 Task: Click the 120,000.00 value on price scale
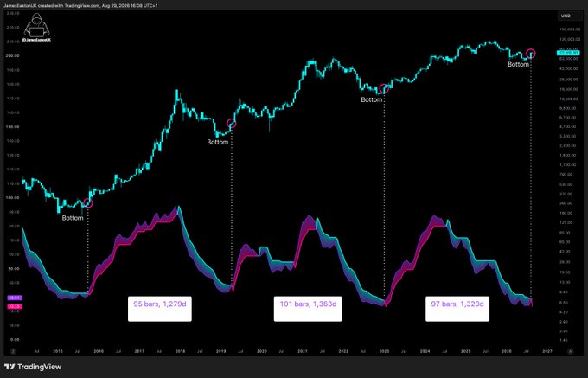coord(570,39)
